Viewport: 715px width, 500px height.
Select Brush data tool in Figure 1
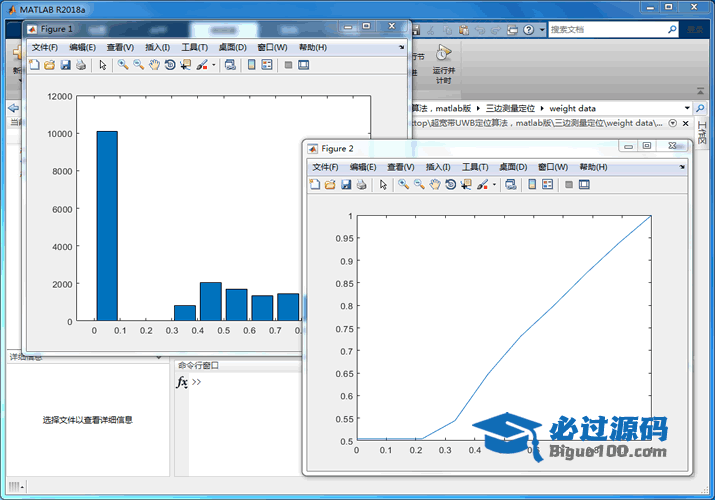pyautogui.click(x=202, y=65)
